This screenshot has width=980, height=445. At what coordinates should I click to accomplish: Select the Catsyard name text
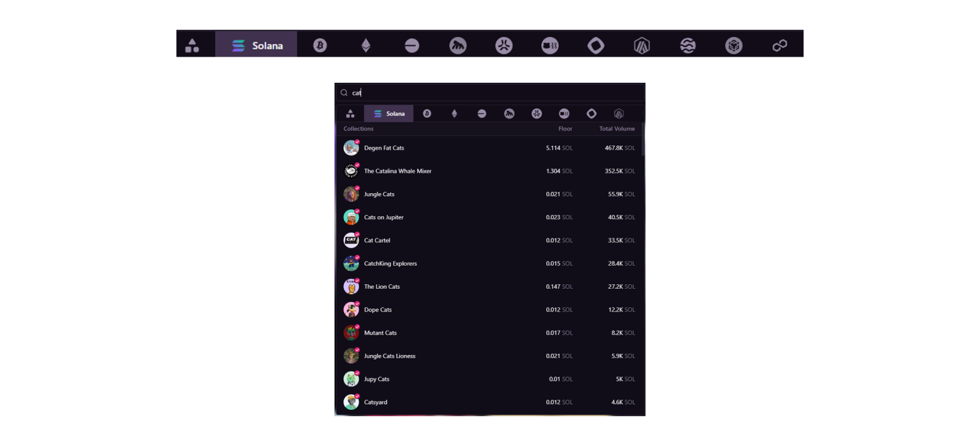[x=376, y=402]
